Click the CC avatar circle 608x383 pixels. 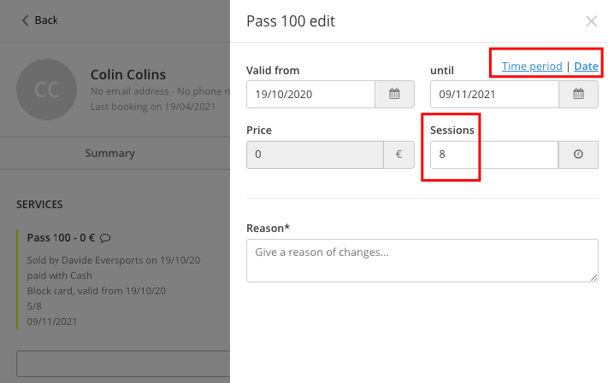pyautogui.click(x=47, y=90)
